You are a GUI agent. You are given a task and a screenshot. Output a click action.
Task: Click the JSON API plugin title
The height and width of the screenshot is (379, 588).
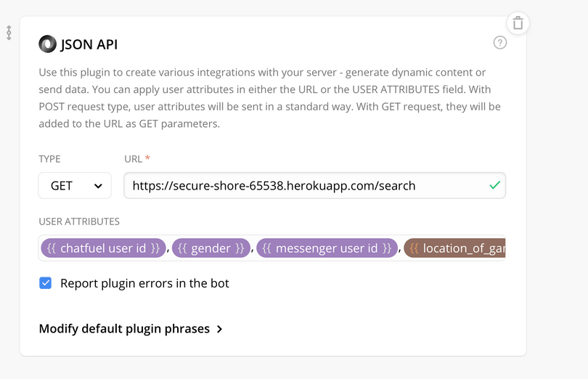click(89, 44)
